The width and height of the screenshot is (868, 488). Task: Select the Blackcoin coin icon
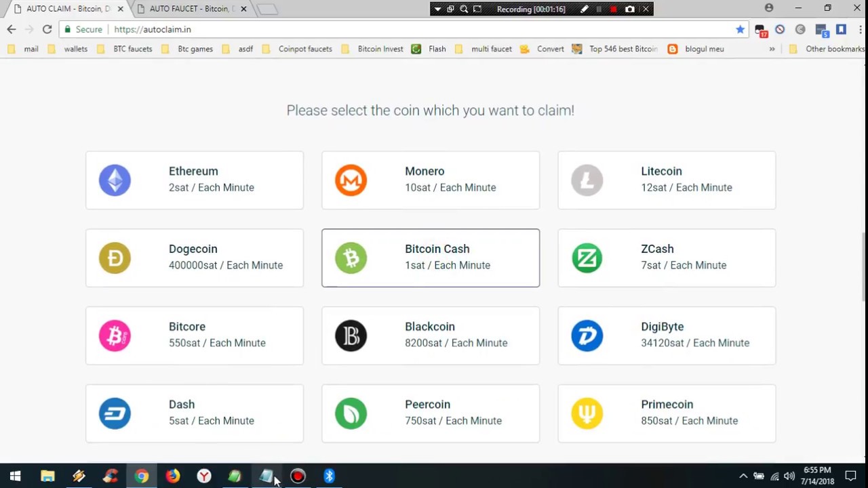tap(351, 335)
